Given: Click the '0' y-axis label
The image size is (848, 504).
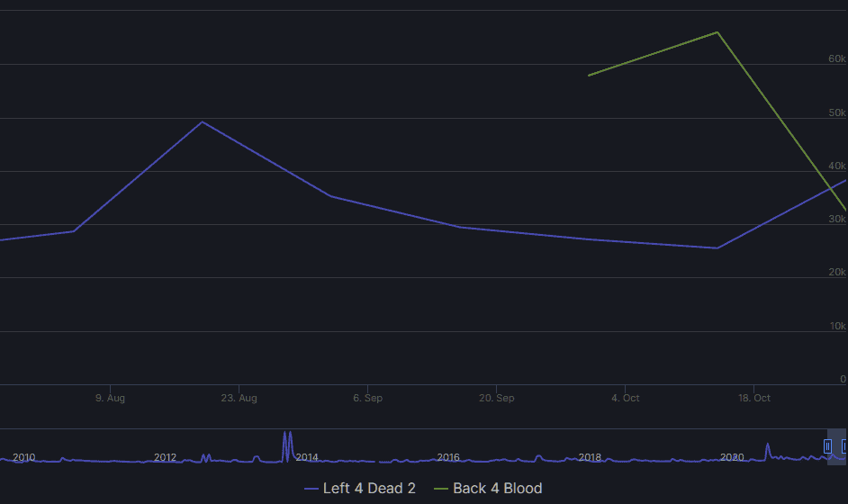Looking at the screenshot, I should (x=843, y=379).
